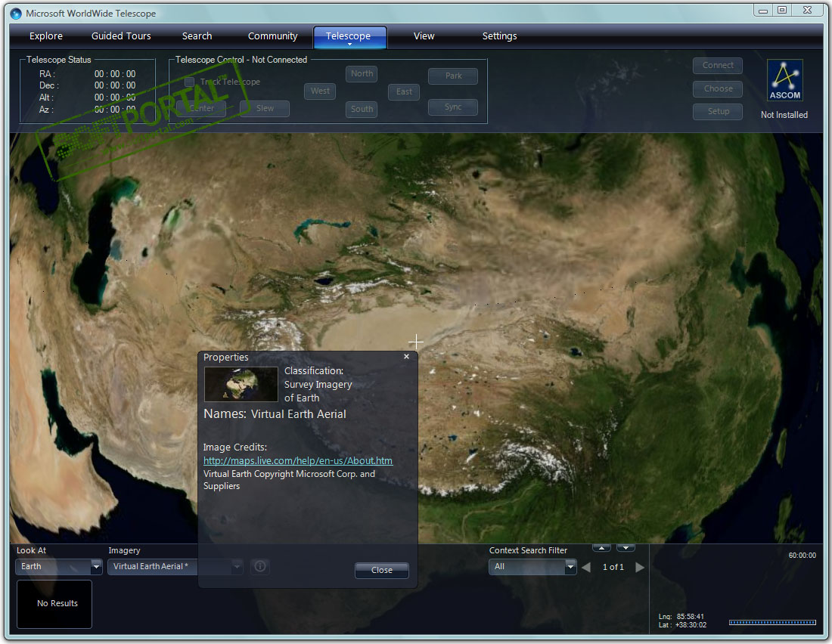Select the Telescope tab
Screen dimensions: 832x644
350,37
